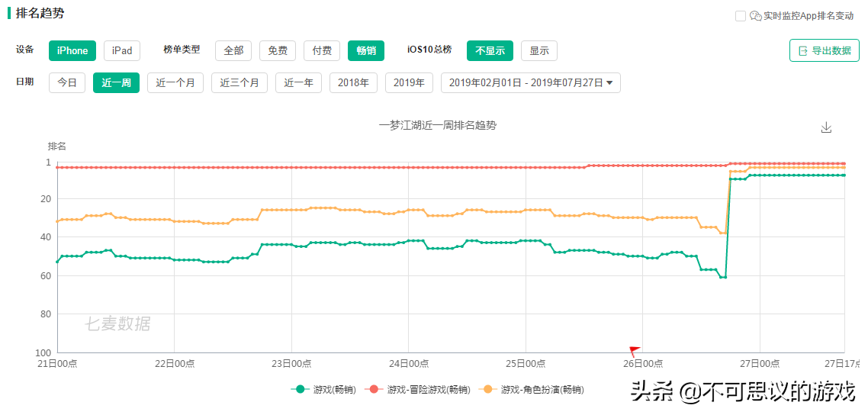Select 全部 chart type filter
Screen dimensions: 868x415
233,51
